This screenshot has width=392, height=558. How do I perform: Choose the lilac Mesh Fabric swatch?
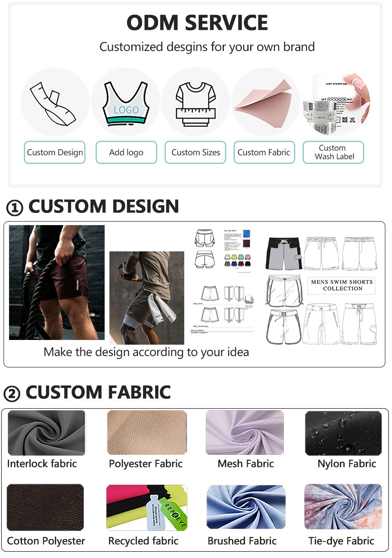(245, 433)
